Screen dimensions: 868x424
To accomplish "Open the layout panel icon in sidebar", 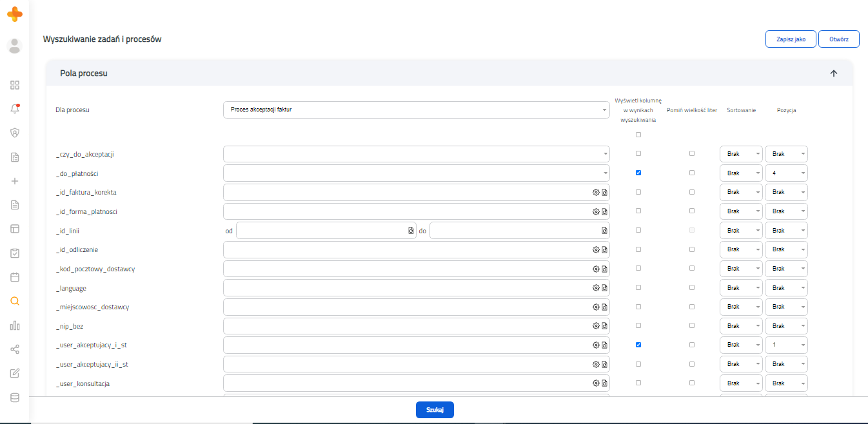I will point(15,229).
